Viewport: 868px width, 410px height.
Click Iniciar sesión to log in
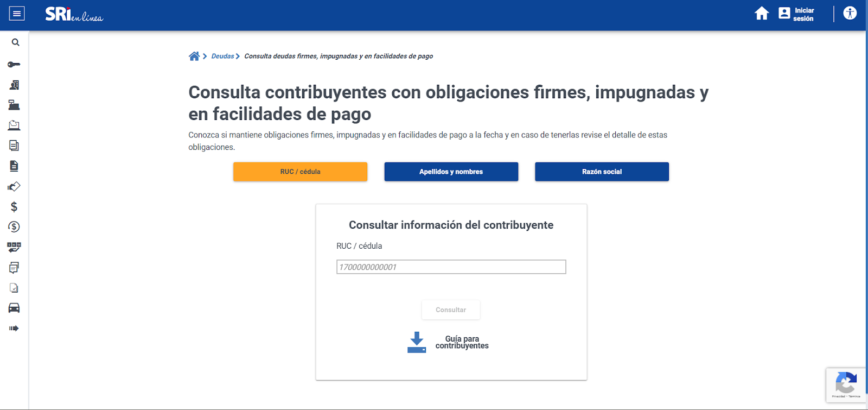(x=796, y=14)
